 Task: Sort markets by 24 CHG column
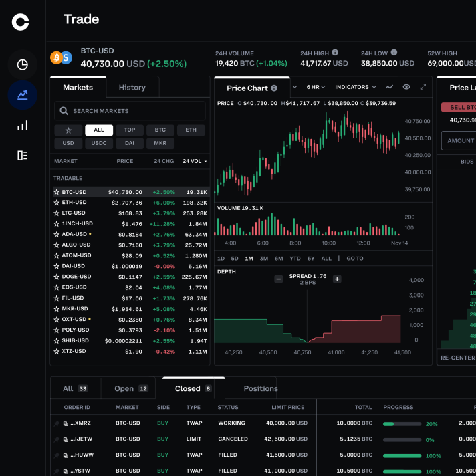[x=164, y=161]
